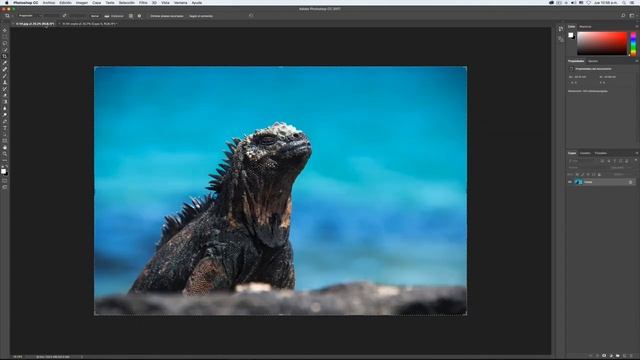Open the Imagen menu
Image resolution: width=640 pixels, height=360 pixels.
(x=82, y=2)
